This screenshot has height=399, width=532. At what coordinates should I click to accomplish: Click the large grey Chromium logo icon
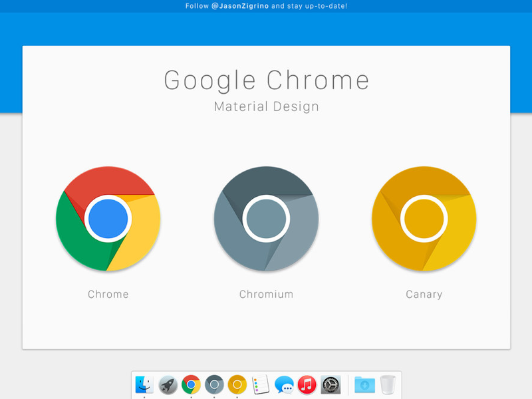point(266,219)
